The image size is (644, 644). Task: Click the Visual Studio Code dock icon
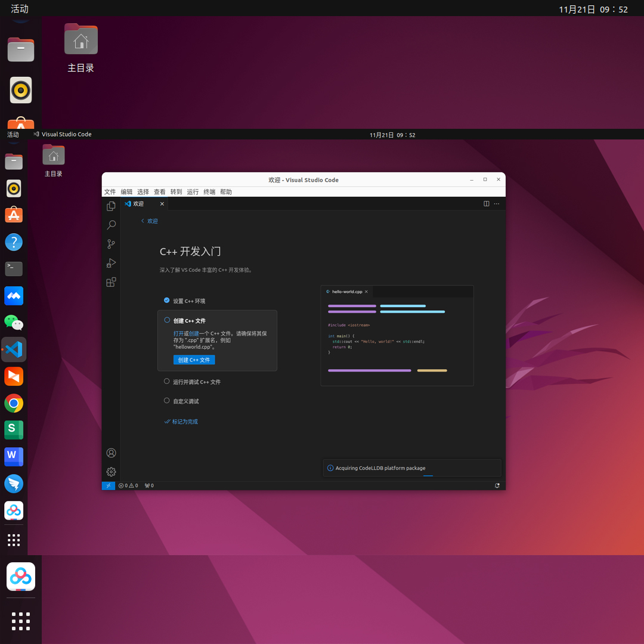click(x=14, y=349)
